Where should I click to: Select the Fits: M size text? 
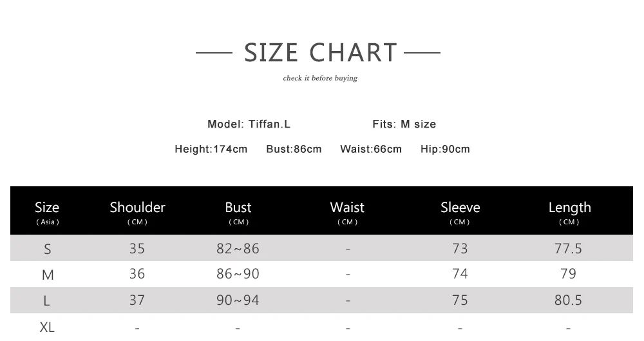404,124
